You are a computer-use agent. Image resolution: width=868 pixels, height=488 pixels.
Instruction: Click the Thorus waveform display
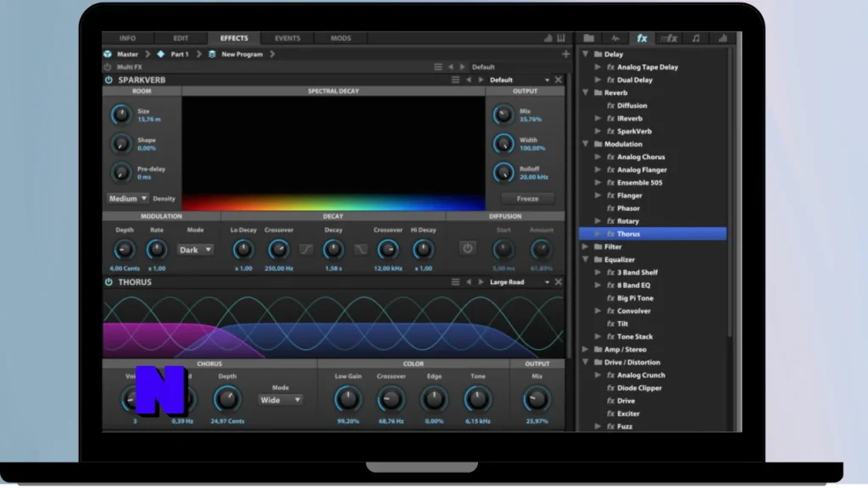pos(333,324)
